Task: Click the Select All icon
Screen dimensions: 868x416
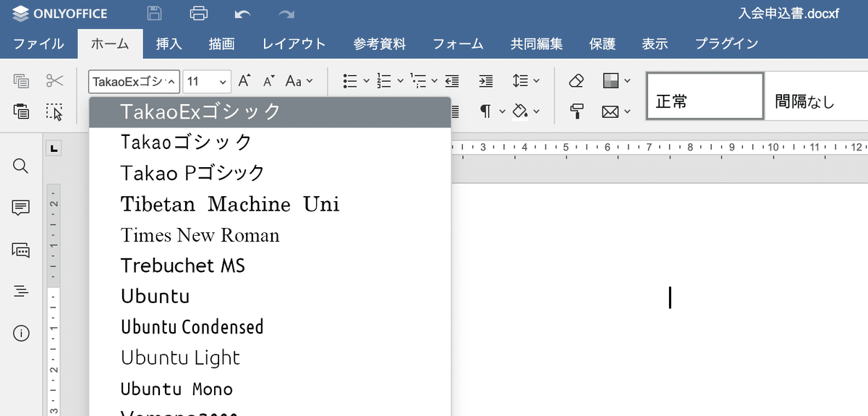Action: click(x=54, y=111)
